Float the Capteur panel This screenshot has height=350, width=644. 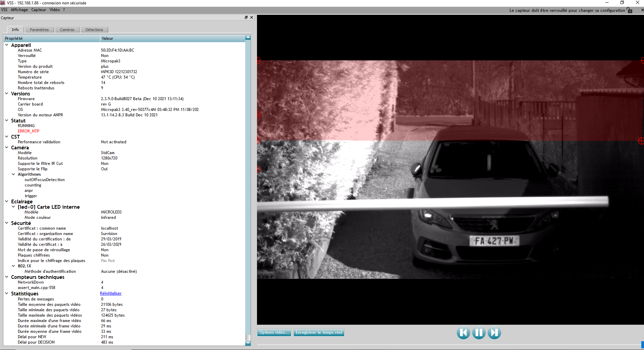point(246,18)
